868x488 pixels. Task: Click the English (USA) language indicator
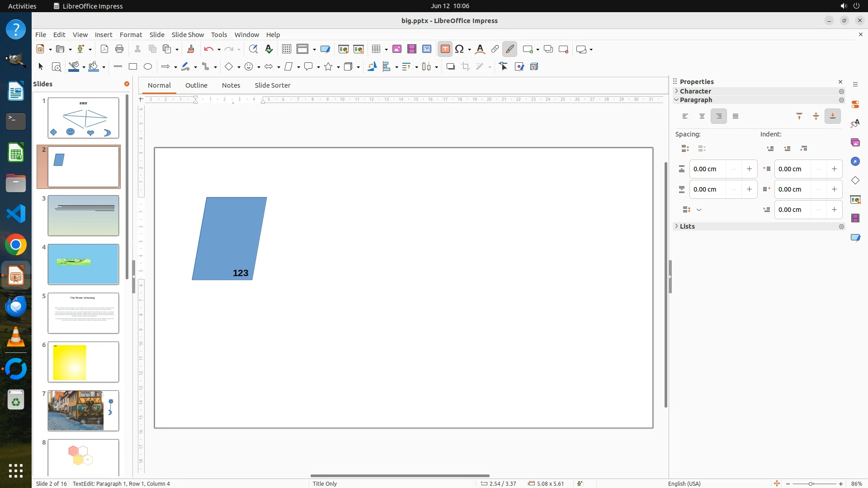click(684, 483)
